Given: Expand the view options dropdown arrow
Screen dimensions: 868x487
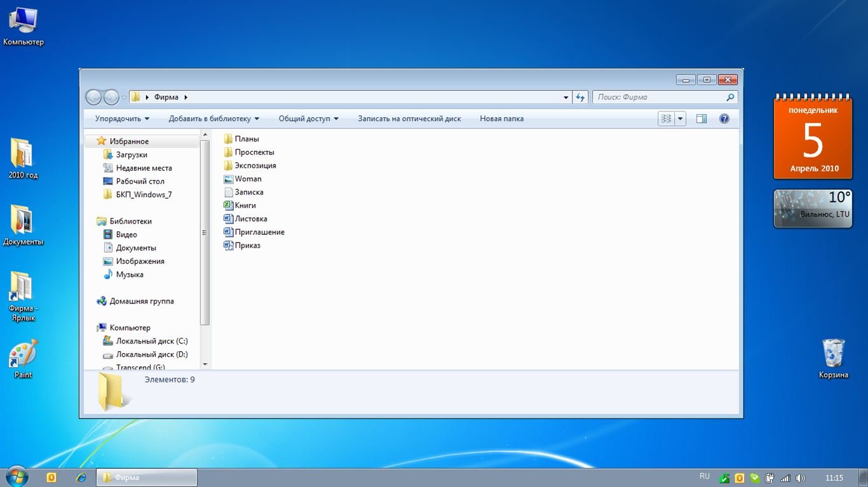Looking at the screenshot, I should pos(681,119).
